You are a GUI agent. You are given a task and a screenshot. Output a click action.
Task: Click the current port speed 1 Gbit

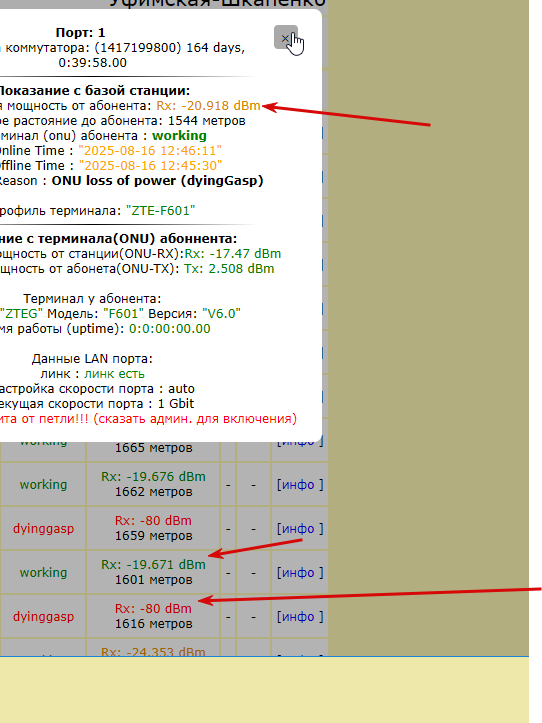(x=176, y=403)
